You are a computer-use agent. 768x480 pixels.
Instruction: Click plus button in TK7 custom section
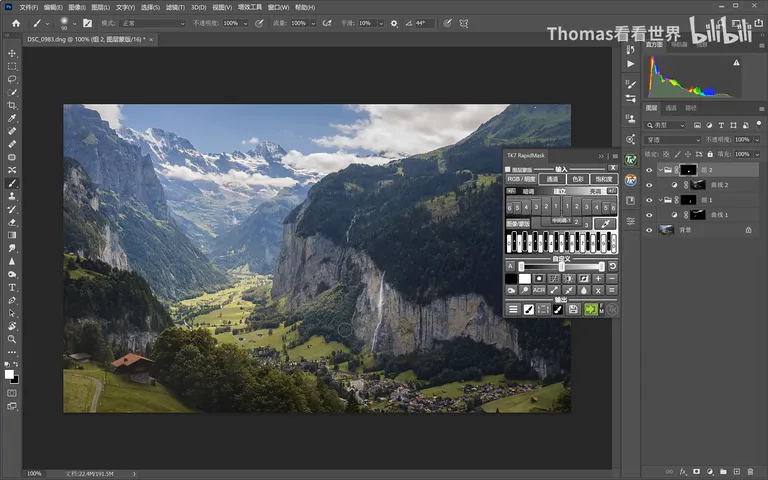click(598, 278)
